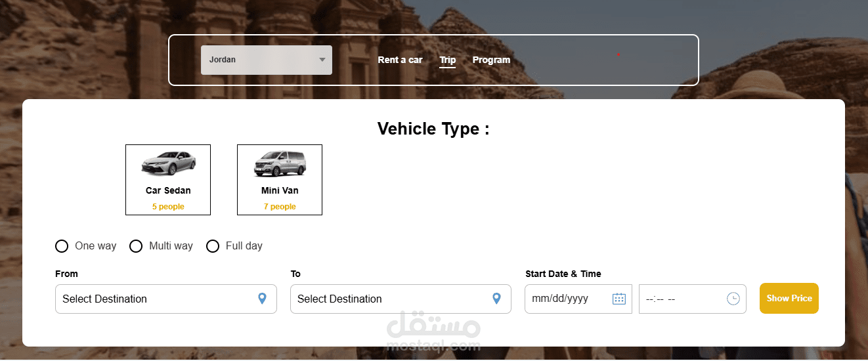Click the 7 people capacity text
The height and width of the screenshot is (361, 868).
(x=280, y=207)
